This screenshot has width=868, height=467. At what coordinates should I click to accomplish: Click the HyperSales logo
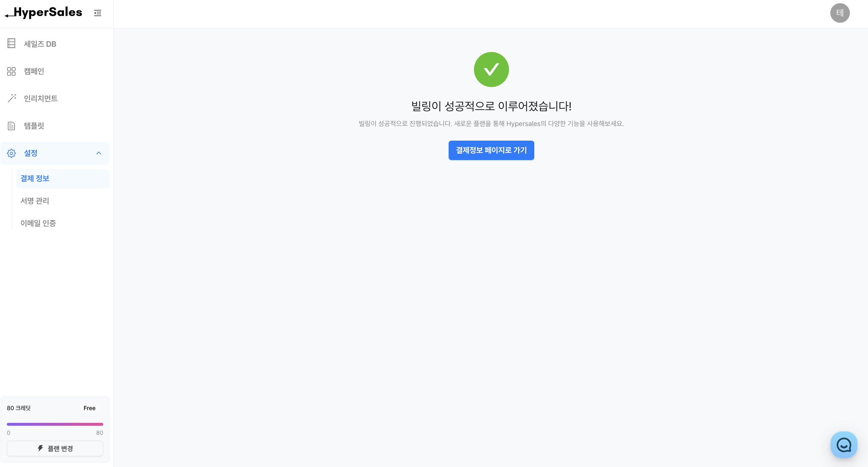point(43,12)
